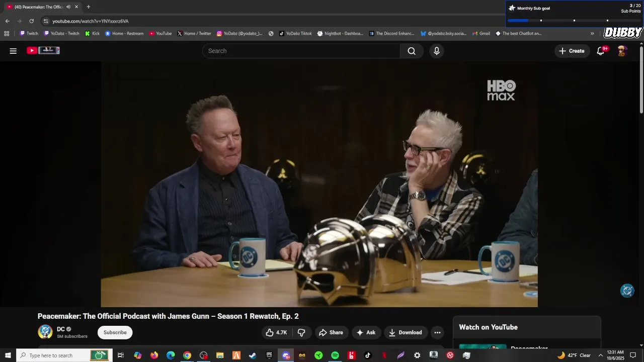This screenshot has width=644, height=362.
Task: Click the Create button
Action: coord(572,51)
